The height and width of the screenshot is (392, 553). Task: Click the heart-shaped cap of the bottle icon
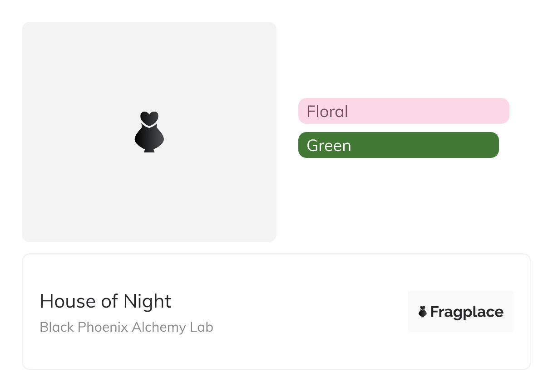pyautogui.click(x=149, y=118)
